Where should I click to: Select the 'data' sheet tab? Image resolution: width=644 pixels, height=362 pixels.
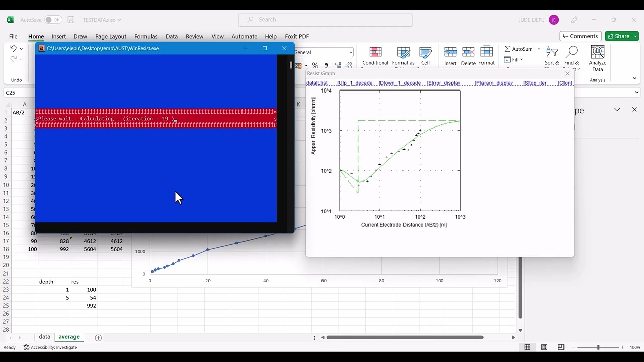click(45, 337)
